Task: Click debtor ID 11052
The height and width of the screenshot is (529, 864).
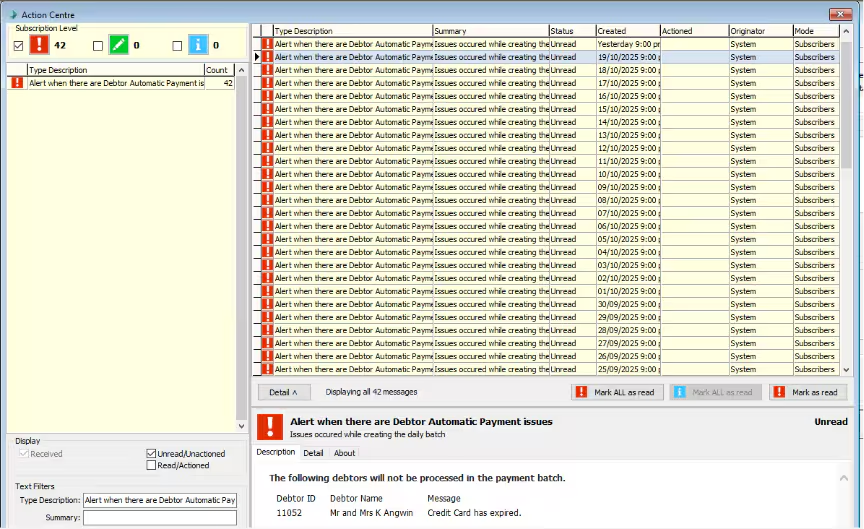Action: pos(289,512)
